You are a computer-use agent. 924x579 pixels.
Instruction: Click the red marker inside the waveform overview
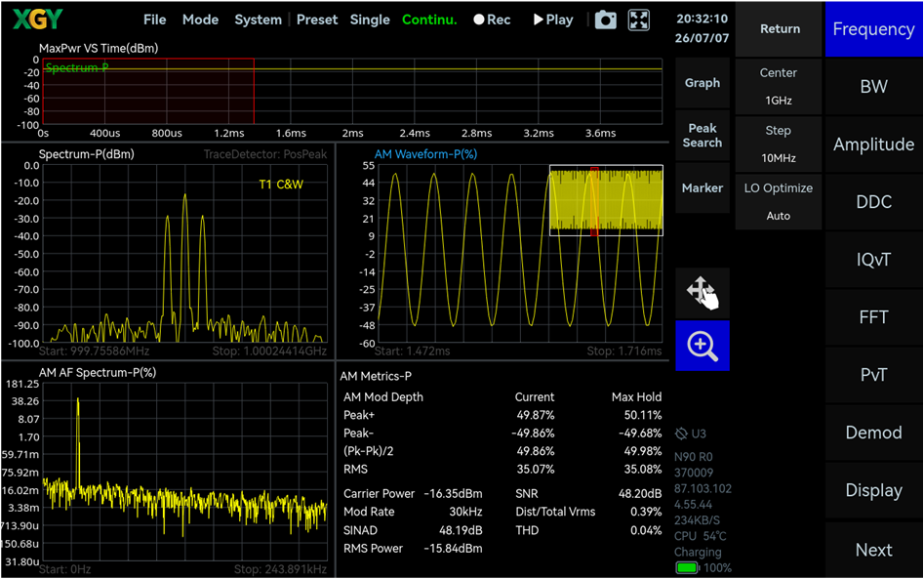coord(594,202)
